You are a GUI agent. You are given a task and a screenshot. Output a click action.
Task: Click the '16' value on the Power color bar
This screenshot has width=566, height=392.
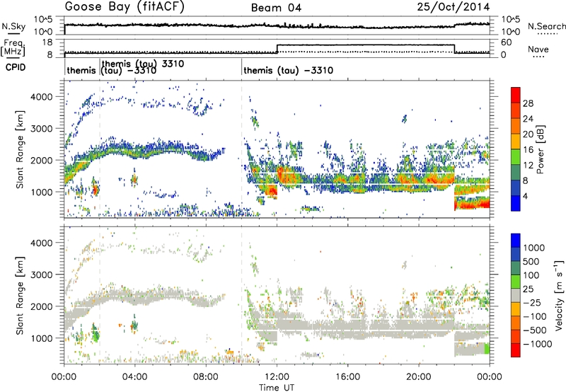[528, 150]
